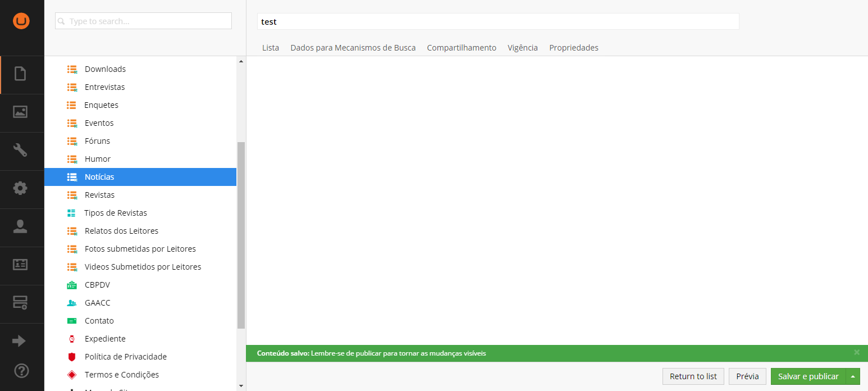Click the Tipos de Revistas grid icon
The image size is (868, 391).
[x=71, y=213]
